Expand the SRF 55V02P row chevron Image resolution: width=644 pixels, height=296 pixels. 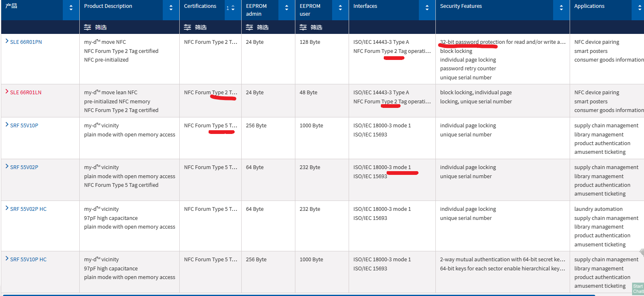coord(7,167)
